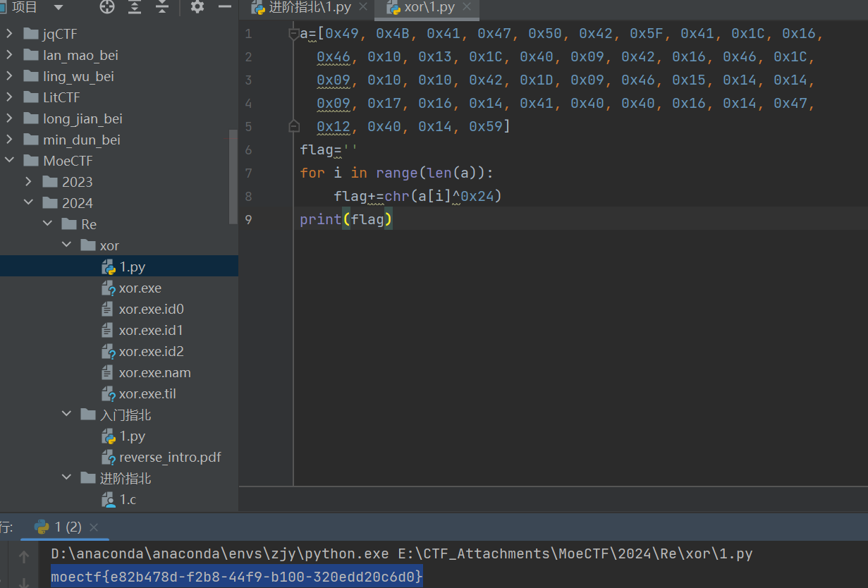Screen dimensions: 868x588
Task: Click the expand all icon in project toolbar
Action: [135, 7]
